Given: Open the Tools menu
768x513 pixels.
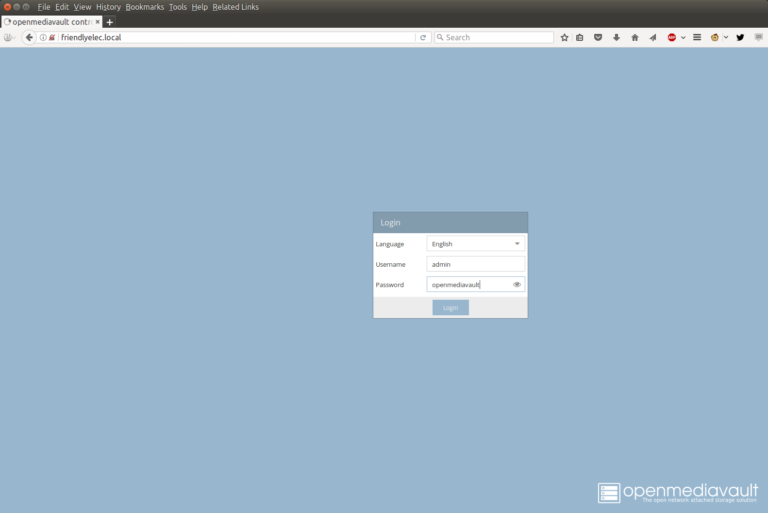Looking at the screenshot, I should pos(178,7).
